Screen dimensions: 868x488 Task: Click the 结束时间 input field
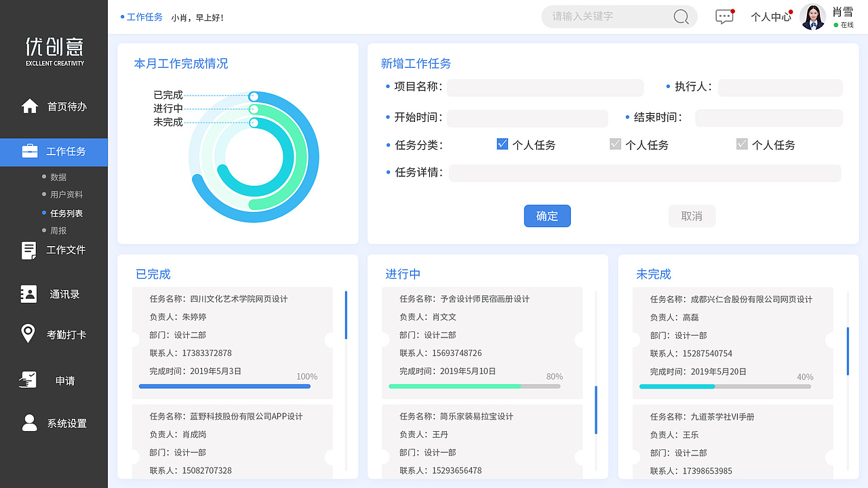(x=769, y=118)
